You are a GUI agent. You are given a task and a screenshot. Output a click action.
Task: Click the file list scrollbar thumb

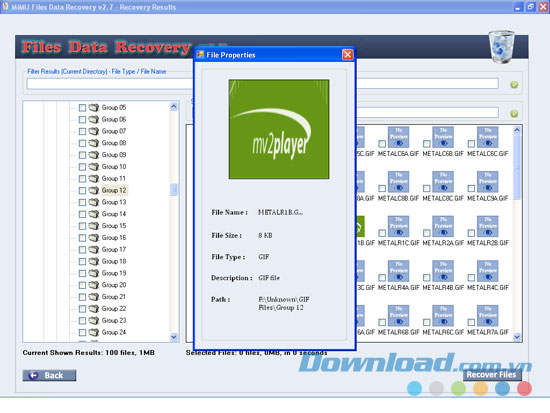pos(517,168)
